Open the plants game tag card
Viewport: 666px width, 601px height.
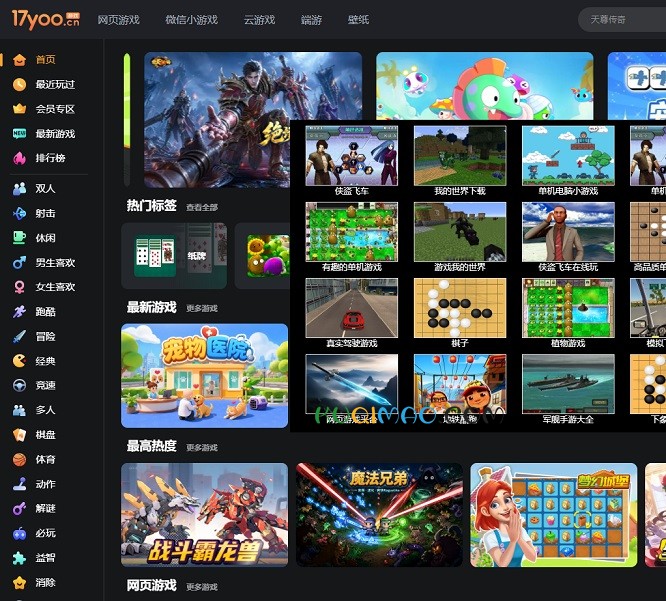pos(262,256)
